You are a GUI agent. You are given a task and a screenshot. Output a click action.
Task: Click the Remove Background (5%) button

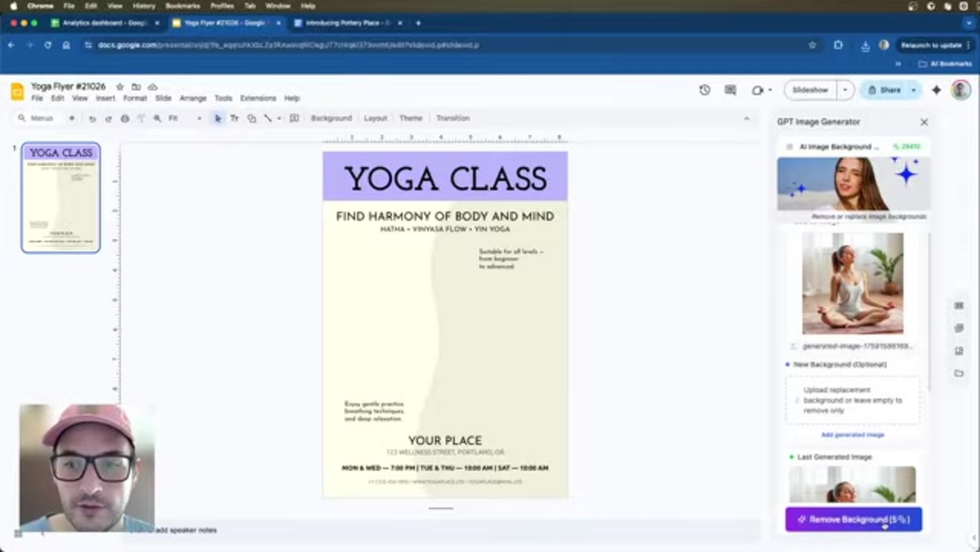pos(853,518)
